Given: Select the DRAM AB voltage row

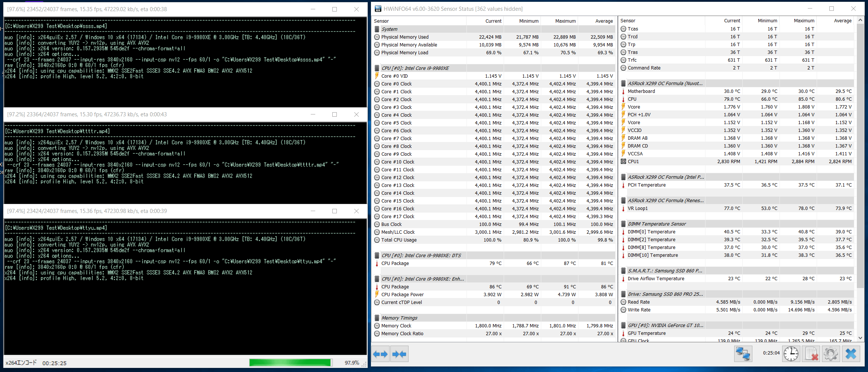Looking at the screenshot, I should coord(736,138).
